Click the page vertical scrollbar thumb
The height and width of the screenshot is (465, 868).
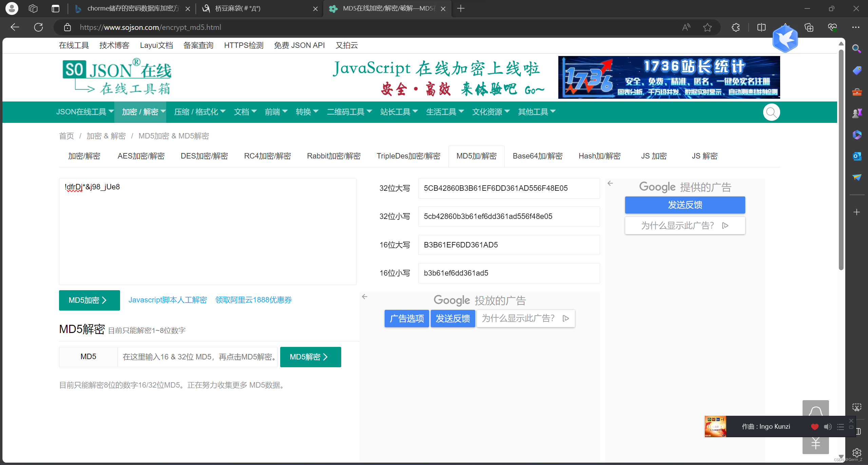pos(841,160)
